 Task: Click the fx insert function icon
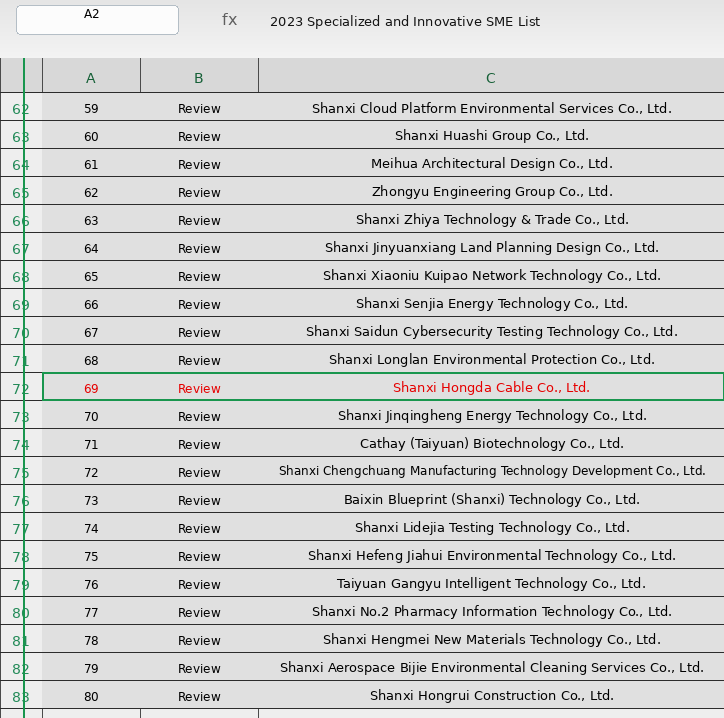point(229,20)
